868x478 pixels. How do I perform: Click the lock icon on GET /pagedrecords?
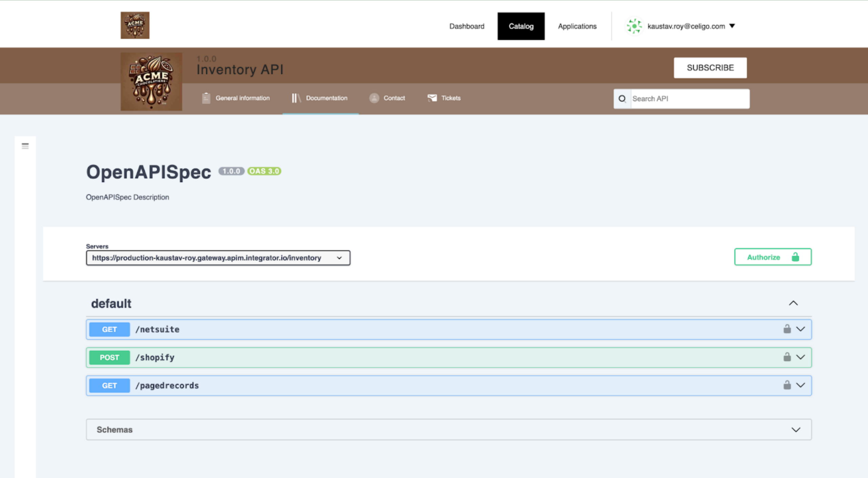pyautogui.click(x=786, y=385)
